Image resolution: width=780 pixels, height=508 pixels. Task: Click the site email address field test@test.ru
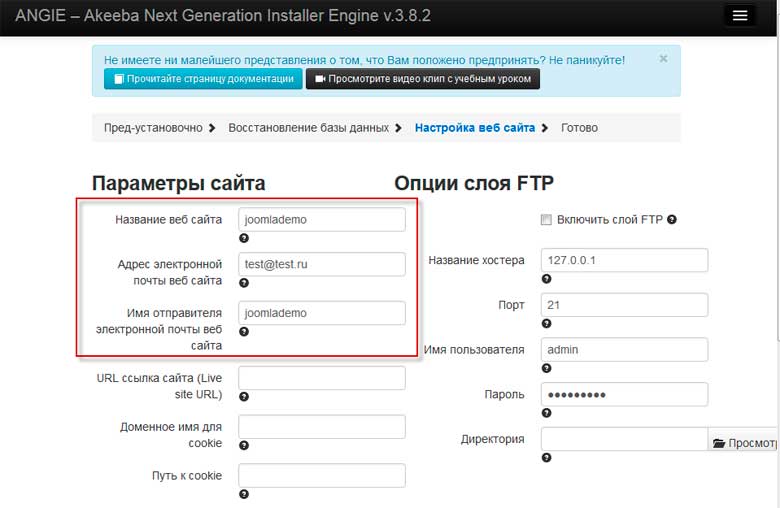click(322, 264)
